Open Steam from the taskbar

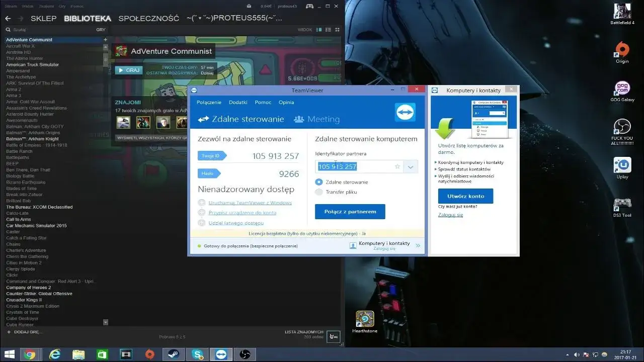point(173,354)
